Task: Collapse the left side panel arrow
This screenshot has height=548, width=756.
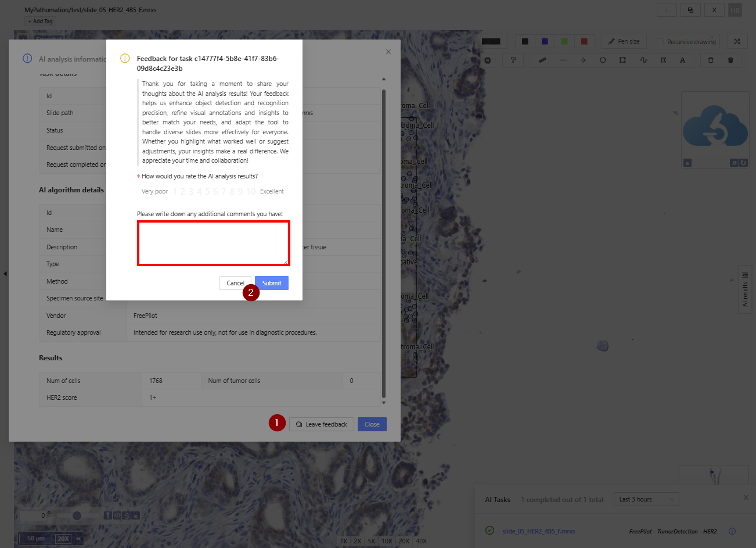Action: pos(5,273)
